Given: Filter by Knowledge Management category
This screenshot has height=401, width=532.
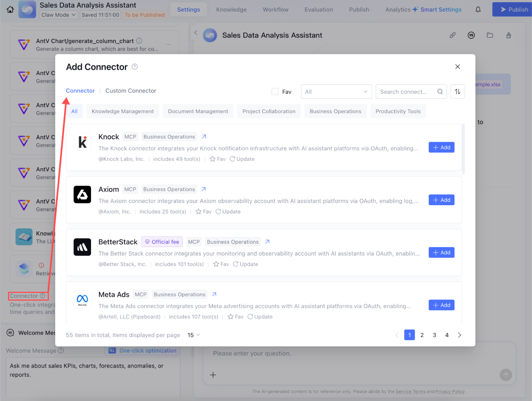Looking at the screenshot, I should (123, 111).
